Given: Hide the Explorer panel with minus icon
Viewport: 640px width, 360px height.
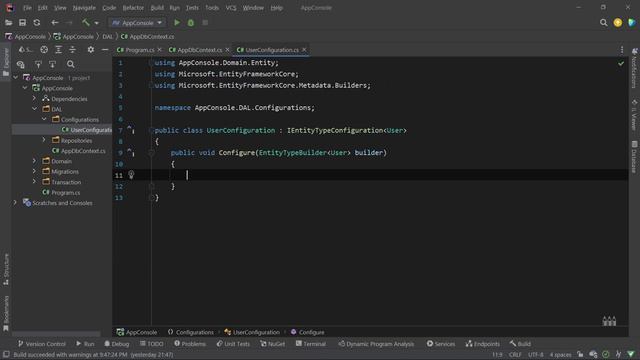Looking at the screenshot, I should coord(105,50).
